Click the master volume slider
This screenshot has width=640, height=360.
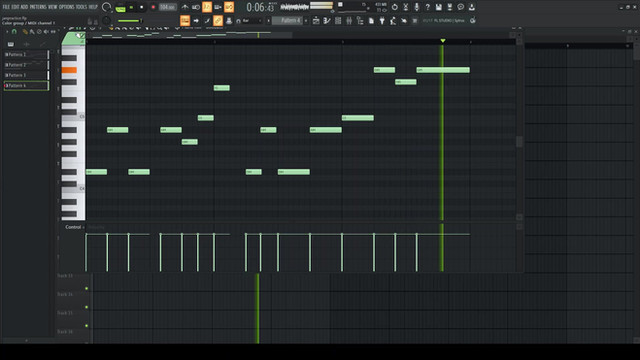point(129,21)
